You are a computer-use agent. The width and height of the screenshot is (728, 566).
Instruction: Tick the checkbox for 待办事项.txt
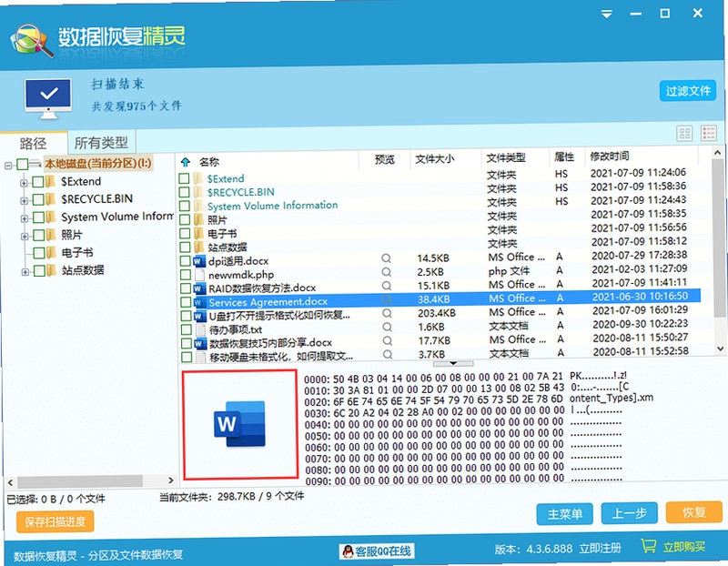point(187,329)
